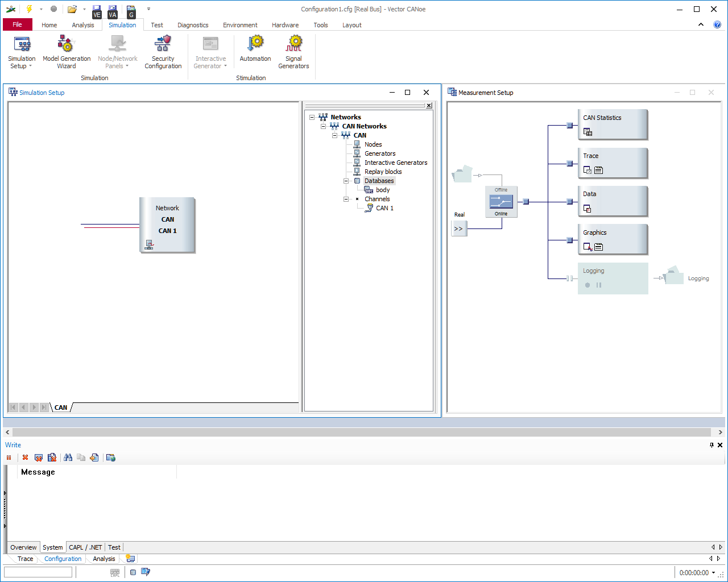Launch the Automation tool
Image resolution: width=728 pixels, height=582 pixels.
click(255, 49)
